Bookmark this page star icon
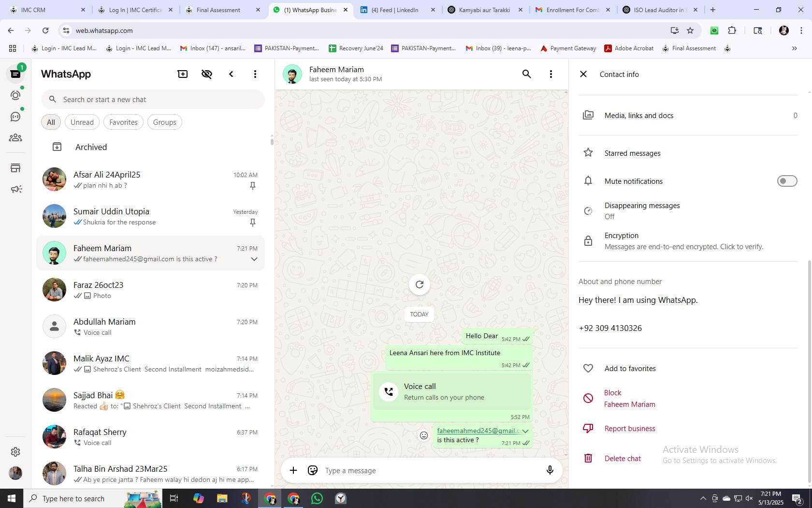This screenshot has width=812, height=508. pos(690,30)
